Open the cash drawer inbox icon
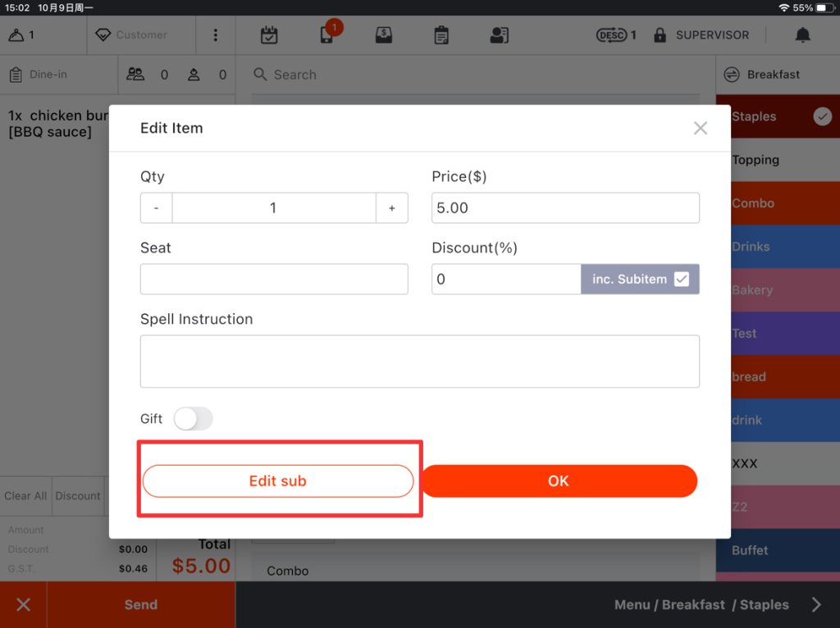 [383, 35]
